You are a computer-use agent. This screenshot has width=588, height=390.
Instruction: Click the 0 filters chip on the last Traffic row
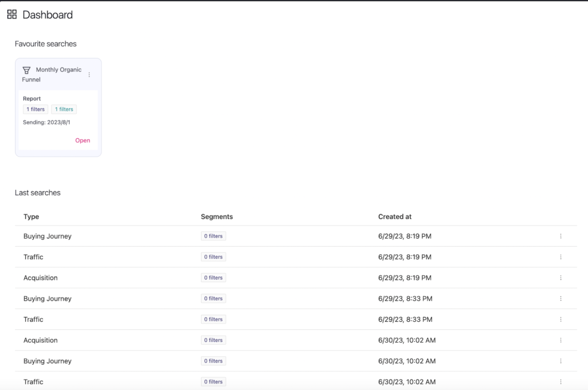pyautogui.click(x=213, y=381)
